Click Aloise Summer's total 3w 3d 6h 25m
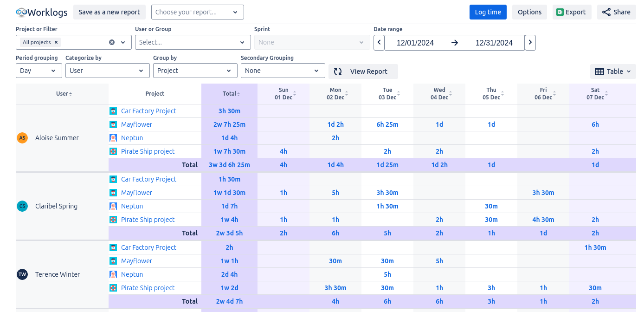The width and height of the screenshot is (644, 312). (229, 165)
